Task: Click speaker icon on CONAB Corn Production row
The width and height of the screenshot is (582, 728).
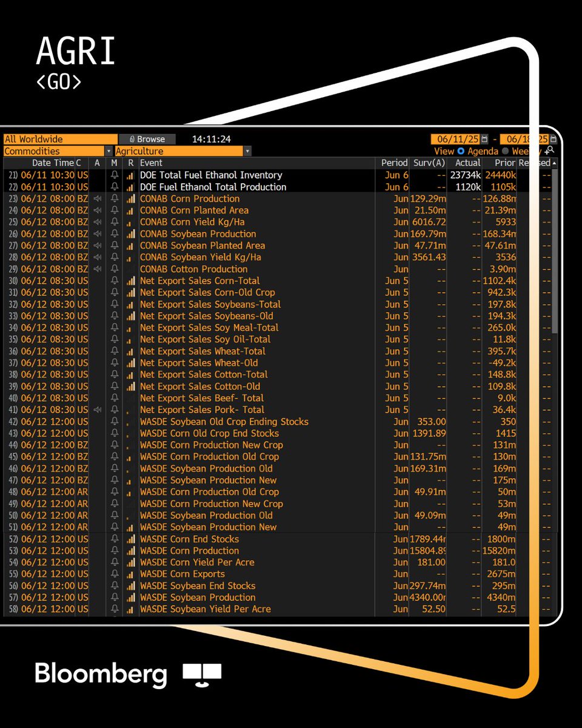Action: (97, 199)
